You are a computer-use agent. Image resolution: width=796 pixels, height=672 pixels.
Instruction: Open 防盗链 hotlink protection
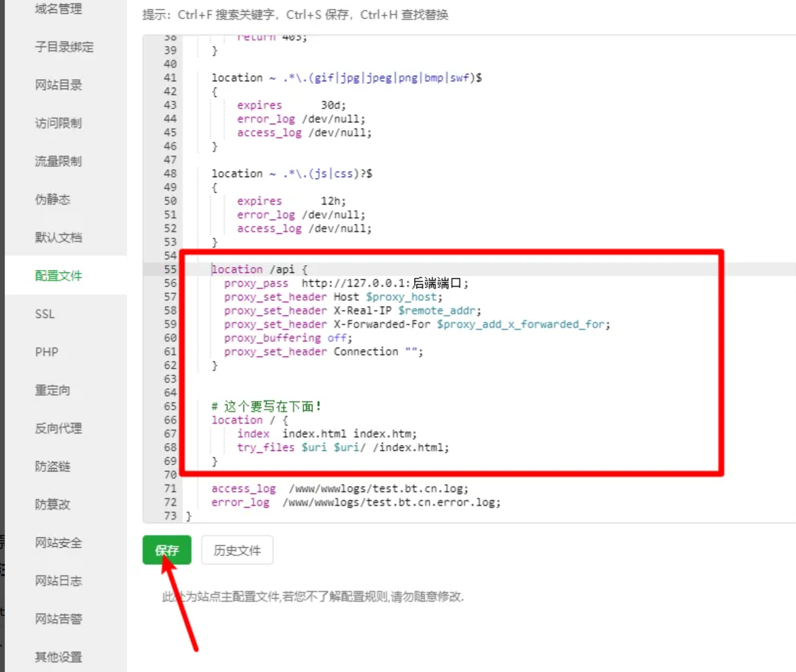pyautogui.click(x=52, y=467)
